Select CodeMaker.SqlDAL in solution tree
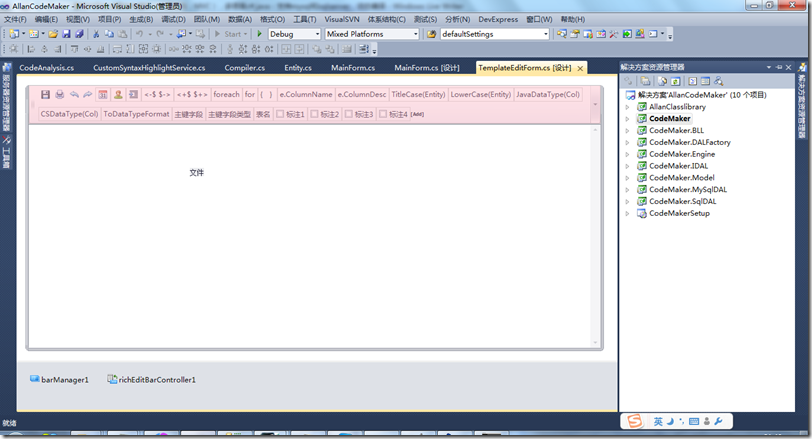 click(683, 201)
